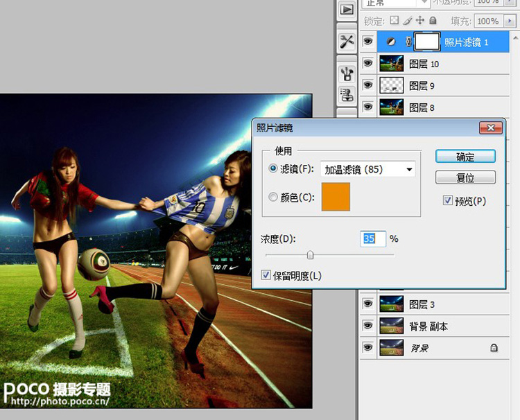Hide the 背景 副本 layer
The width and height of the screenshot is (520, 420).
(367, 326)
